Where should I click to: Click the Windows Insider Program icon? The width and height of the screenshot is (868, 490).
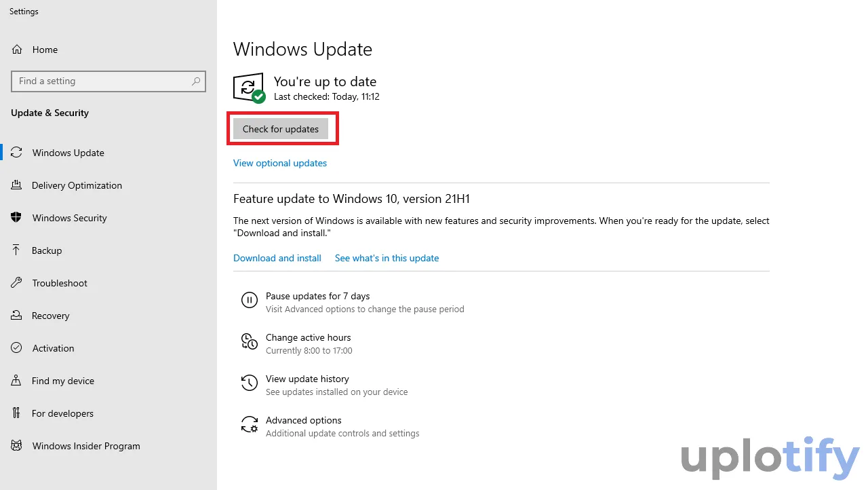pyautogui.click(x=17, y=446)
